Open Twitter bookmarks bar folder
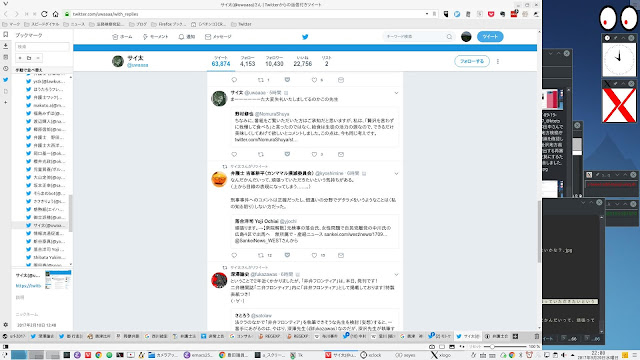Image resolution: width=640 pixels, height=360 pixels. pos(241,24)
